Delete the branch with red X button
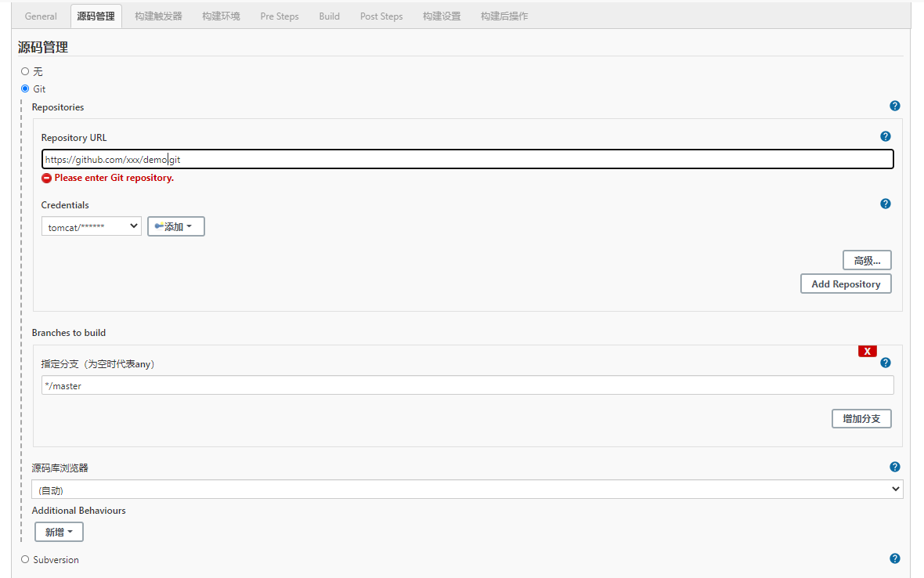 [867, 351]
